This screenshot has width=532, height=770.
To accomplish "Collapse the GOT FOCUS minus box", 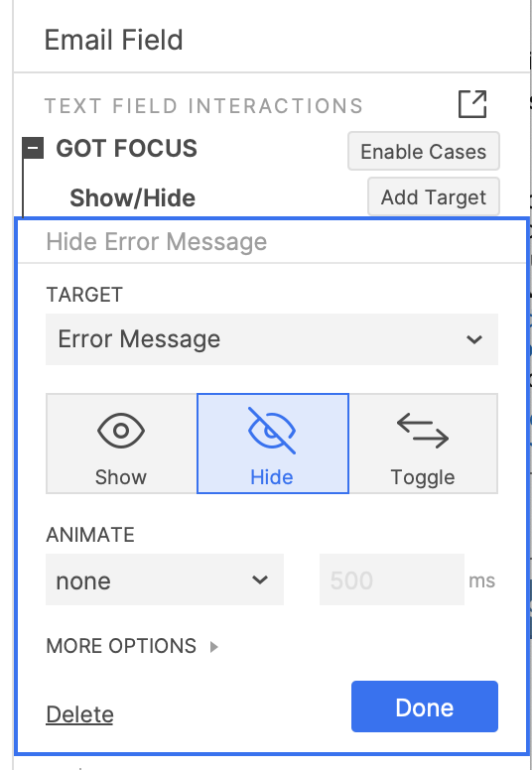I will coord(33,148).
